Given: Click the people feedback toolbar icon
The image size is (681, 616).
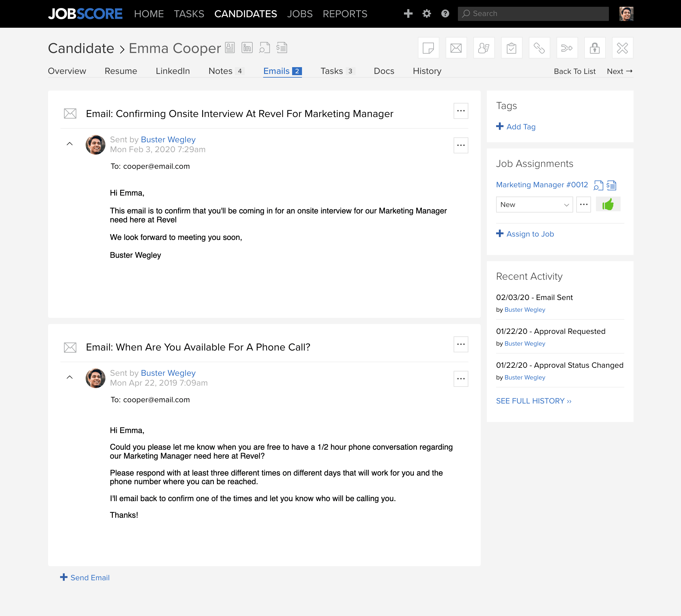Looking at the screenshot, I should pos(484,48).
